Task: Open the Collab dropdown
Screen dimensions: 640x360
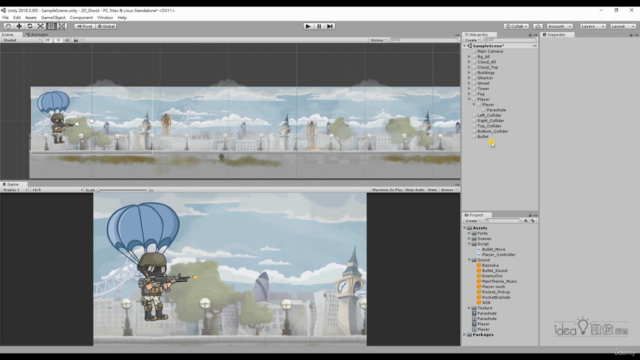Action: pyautogui.click(x=516, y=26)
